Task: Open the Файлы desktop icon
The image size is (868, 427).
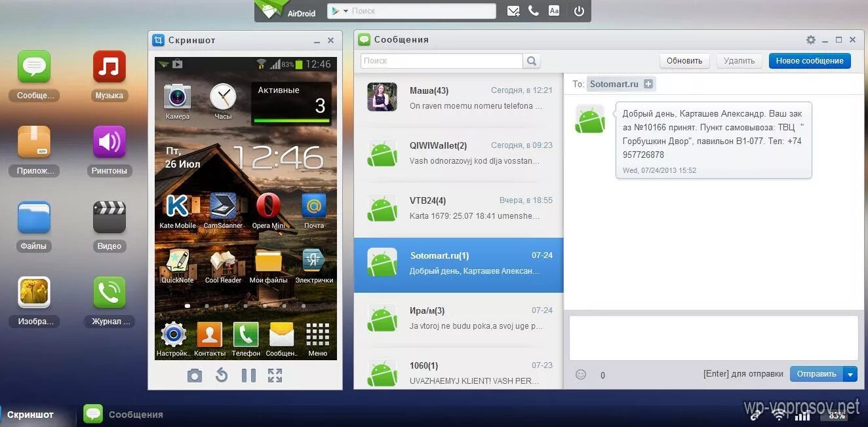Action: tap(34, 217)
